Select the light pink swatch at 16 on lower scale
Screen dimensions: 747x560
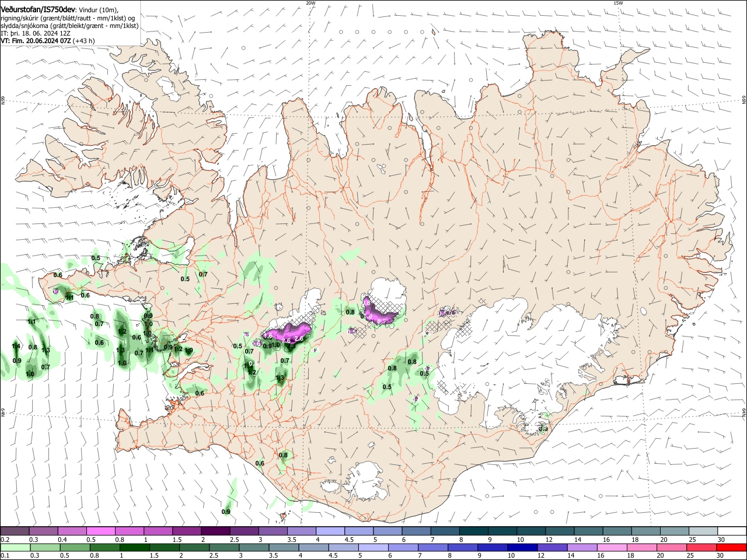[x=612, y=547]
